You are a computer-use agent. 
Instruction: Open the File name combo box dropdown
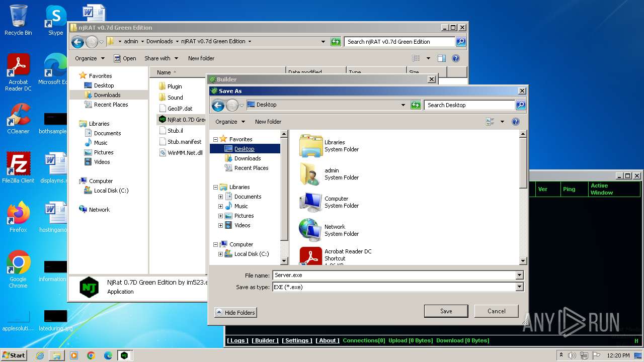click(x=519, y=276)
